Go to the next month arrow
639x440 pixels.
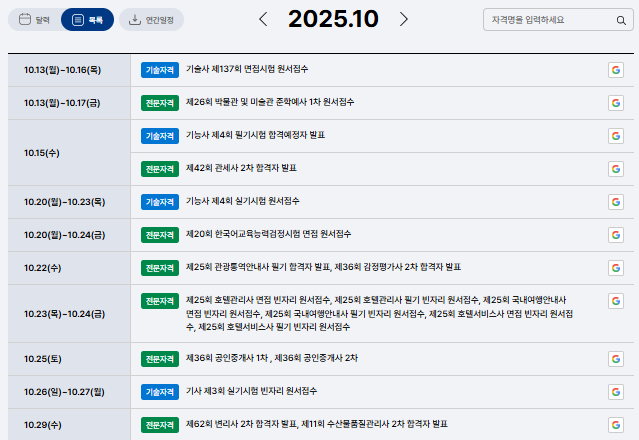pos(403,19)
